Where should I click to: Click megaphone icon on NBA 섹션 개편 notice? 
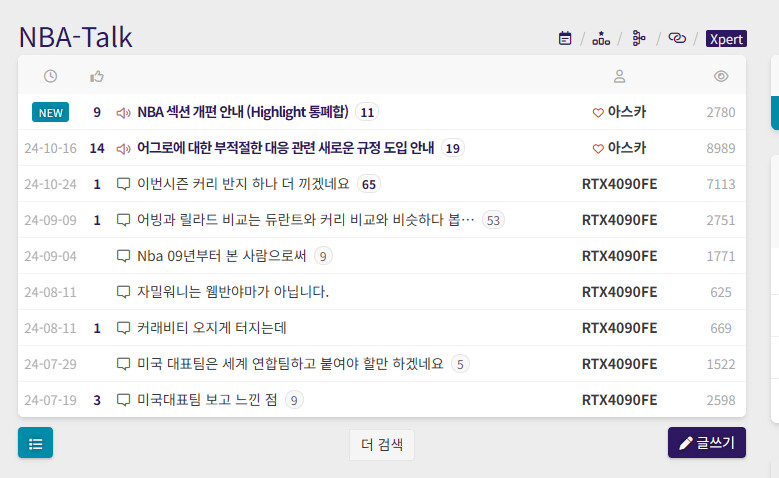(x=123, y=113)
